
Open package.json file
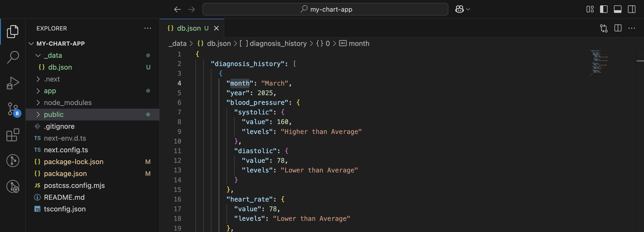coord(93,173)
